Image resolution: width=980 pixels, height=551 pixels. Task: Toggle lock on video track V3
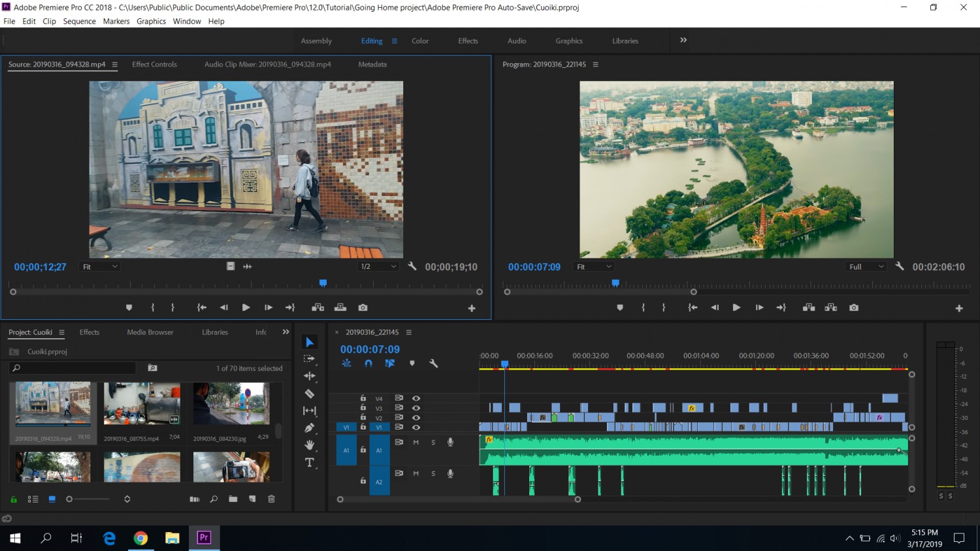[363, 408]
